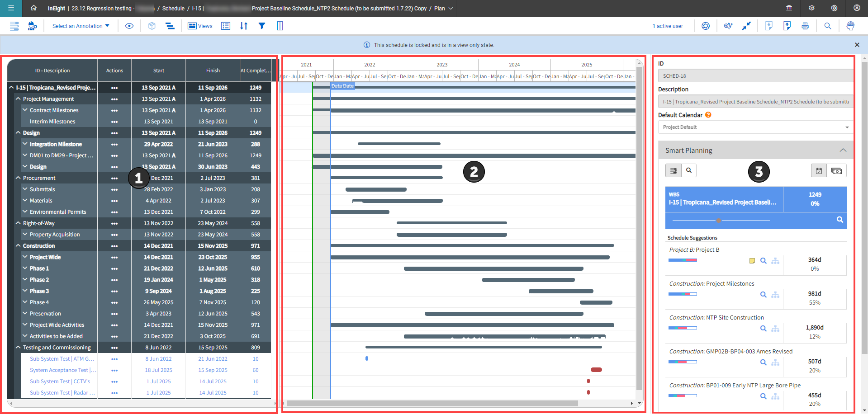Dismiss the locked schedule banner
The image size is (868, 414).
857,45
